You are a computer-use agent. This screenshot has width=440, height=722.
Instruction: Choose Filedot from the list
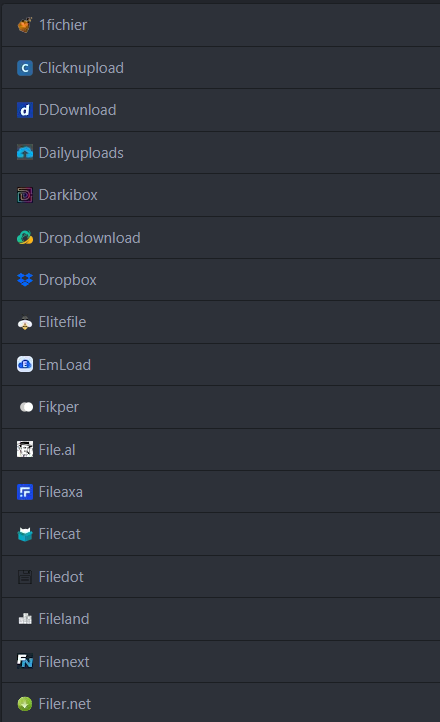tap(221, 576)
